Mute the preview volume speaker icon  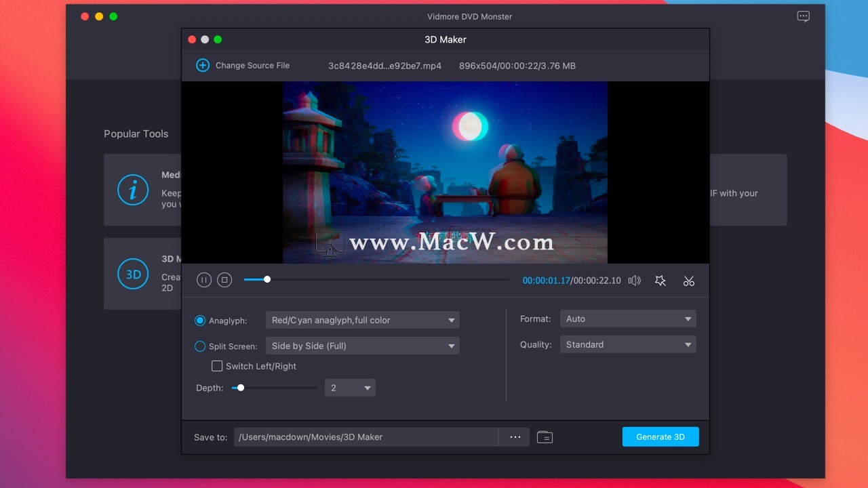[635, 281]
